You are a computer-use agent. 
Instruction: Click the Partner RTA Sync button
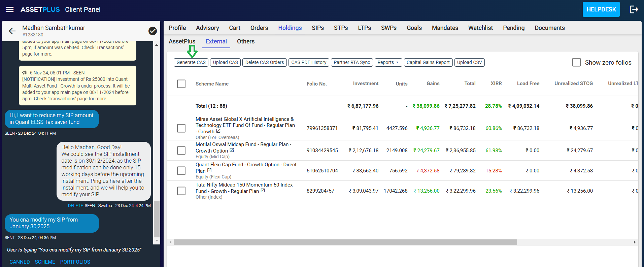[x=352, y=62]
